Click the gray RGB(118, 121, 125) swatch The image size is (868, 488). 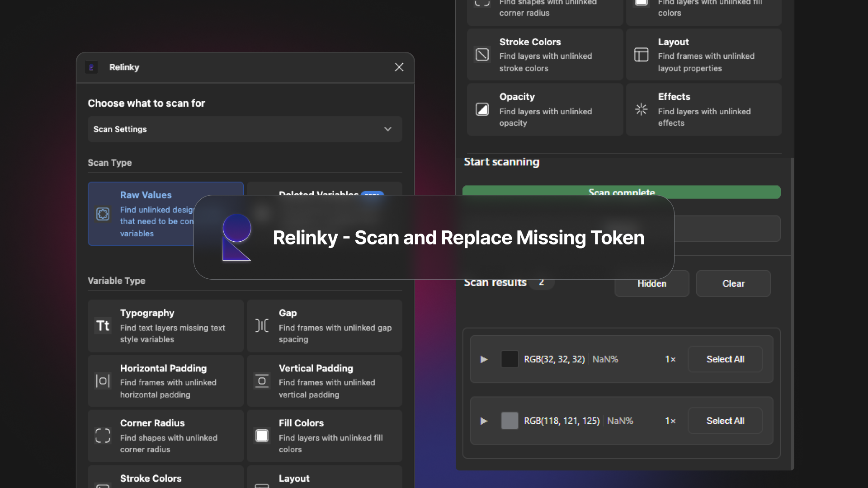point(509,421)
